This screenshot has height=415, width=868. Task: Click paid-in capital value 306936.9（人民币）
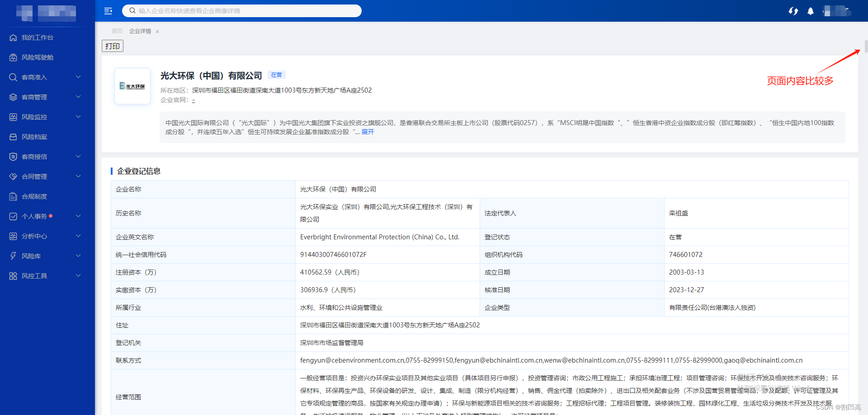coord(330,290)
